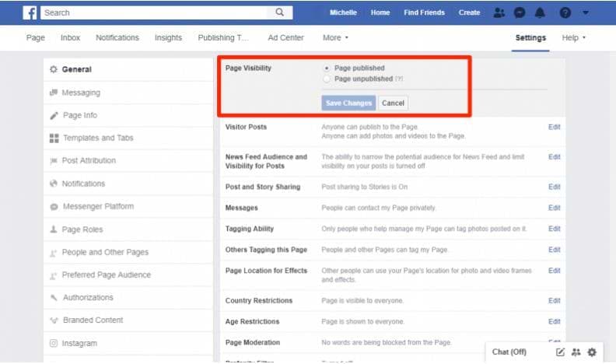
Task: Open the Inbox tab
Action: pyautogui.click(x=70, y=37)
